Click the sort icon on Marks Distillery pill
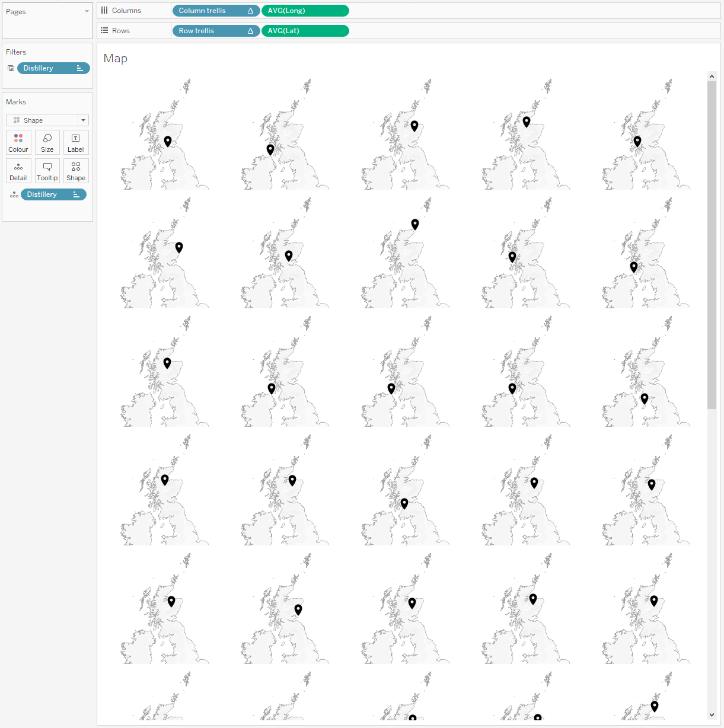 76,194
